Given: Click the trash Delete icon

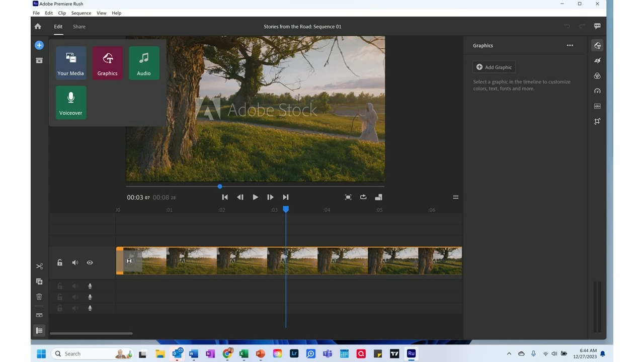Looking at the screenshot, I should 39,297.
